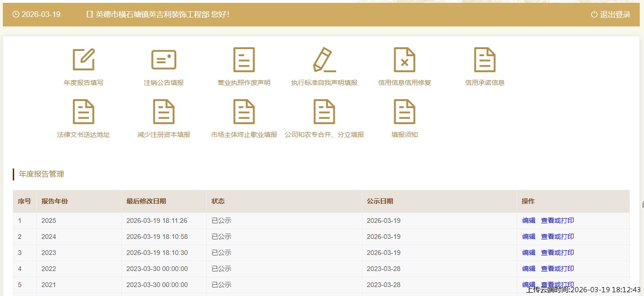The image size is (644, 296).
Task: Open 查看或打印 for the 2022 report
Action: tap(557, 269)
